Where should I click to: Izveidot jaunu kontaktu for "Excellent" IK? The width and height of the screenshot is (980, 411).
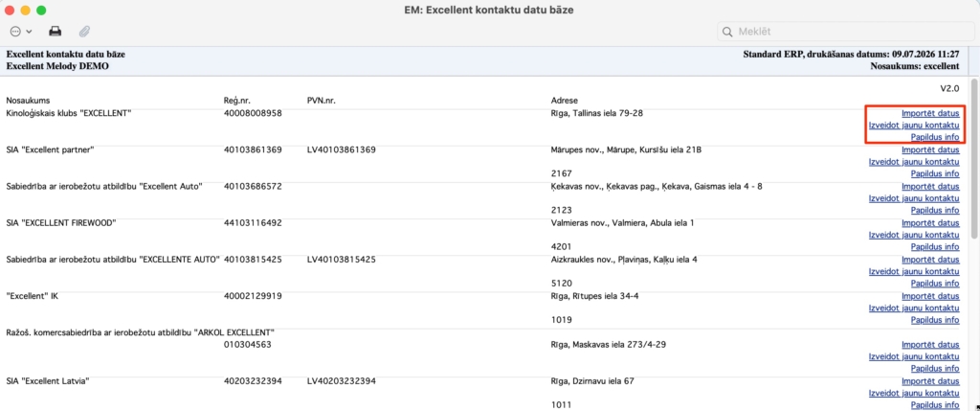(914, 308)
